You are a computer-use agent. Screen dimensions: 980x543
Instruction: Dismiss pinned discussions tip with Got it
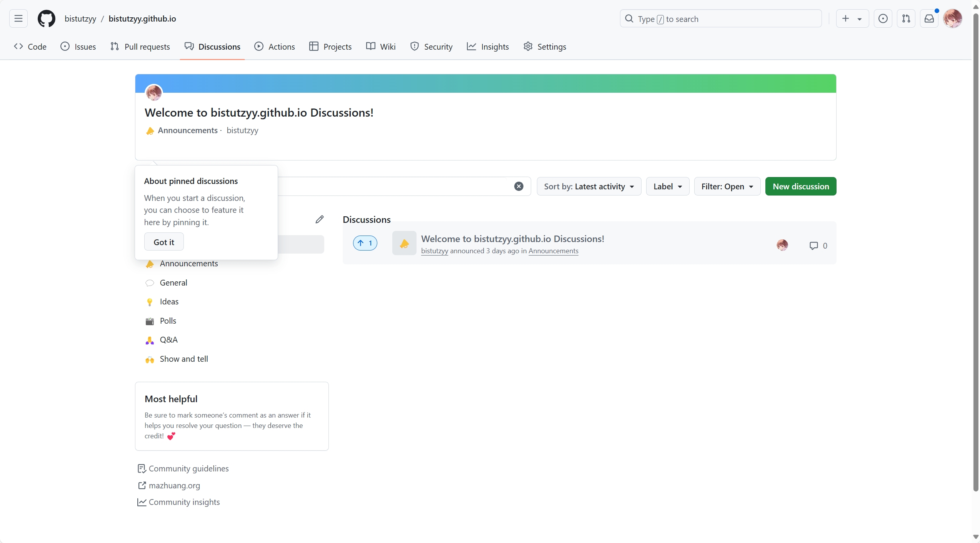point(164,242)
